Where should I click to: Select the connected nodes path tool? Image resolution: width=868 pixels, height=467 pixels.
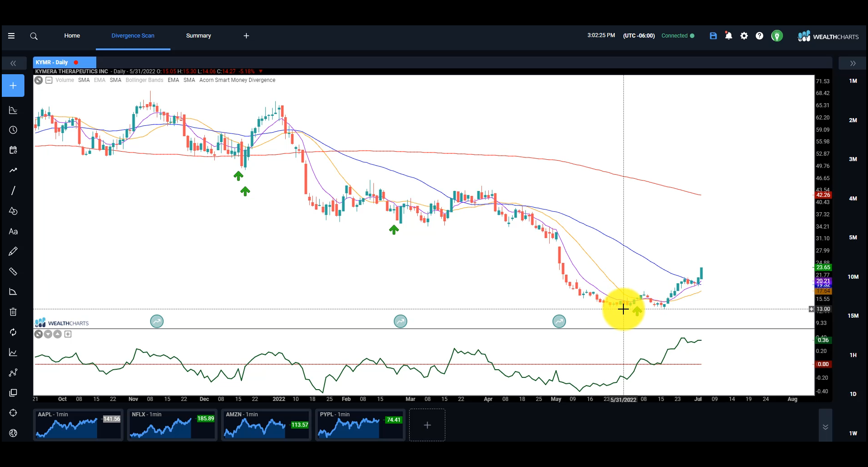coord(13,372)
